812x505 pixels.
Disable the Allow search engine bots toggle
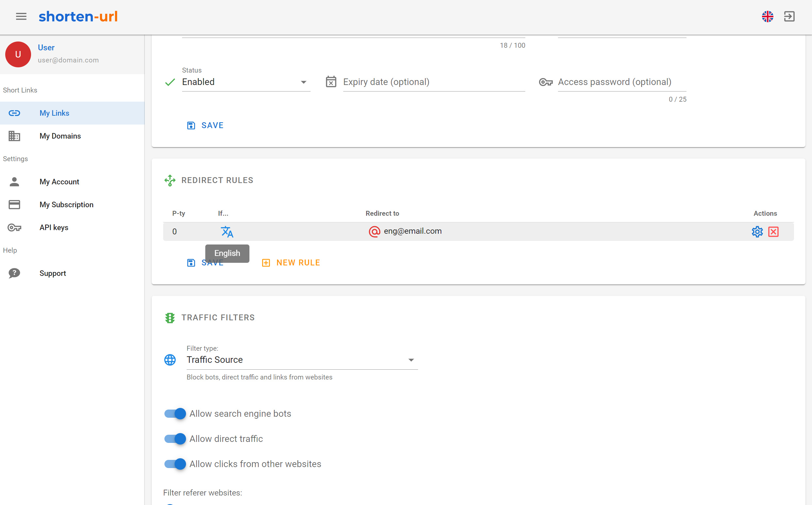174,413
